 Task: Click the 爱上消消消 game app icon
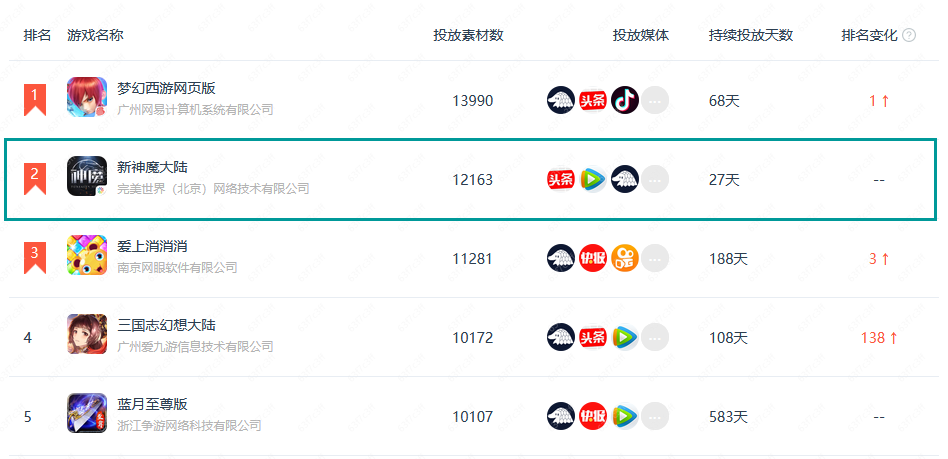[x=87, y=255]
